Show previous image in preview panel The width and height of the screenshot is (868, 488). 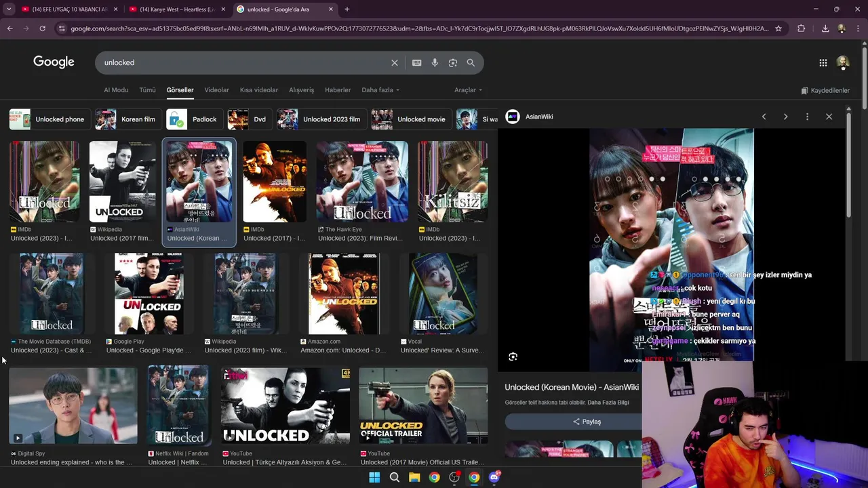(x=764, y=117)
